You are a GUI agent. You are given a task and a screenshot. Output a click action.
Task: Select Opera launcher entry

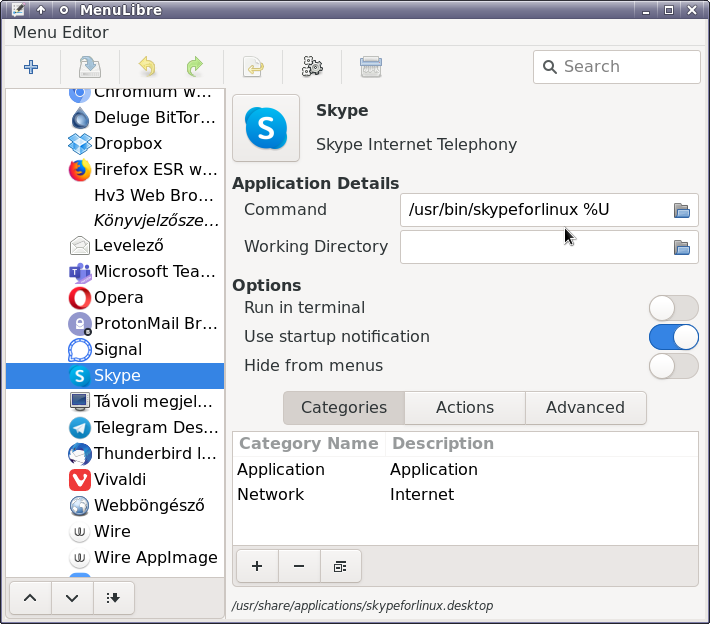click(x=115, y=298)
